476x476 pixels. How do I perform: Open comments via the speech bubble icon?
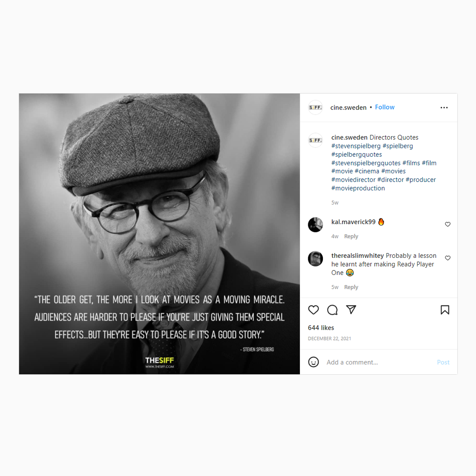332,310
